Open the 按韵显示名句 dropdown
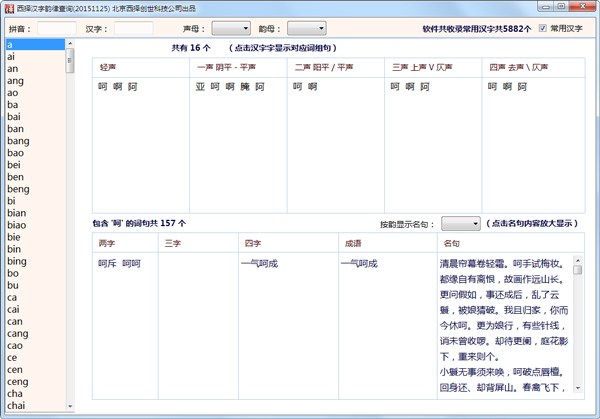 coord(461,223)
